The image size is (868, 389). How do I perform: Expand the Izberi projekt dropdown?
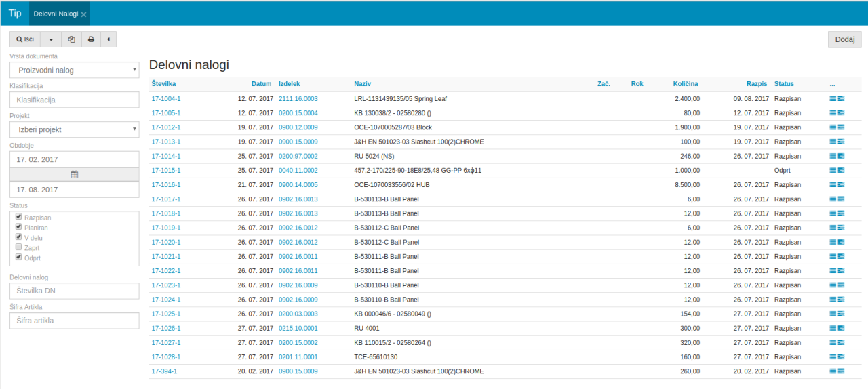tap(75, 129)
